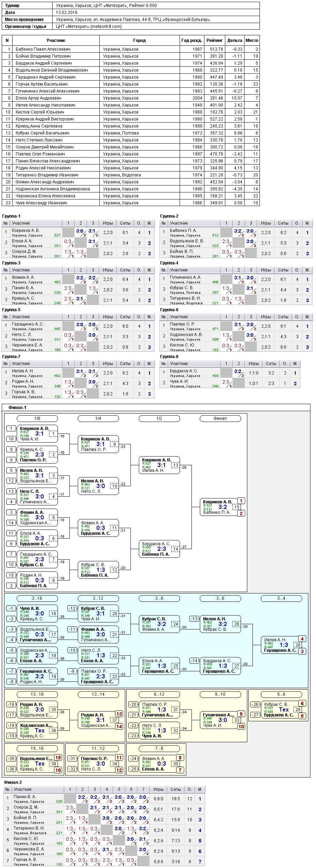
Task: Select participant Нето Стелвио Луисович
Action: click(39, 140)
